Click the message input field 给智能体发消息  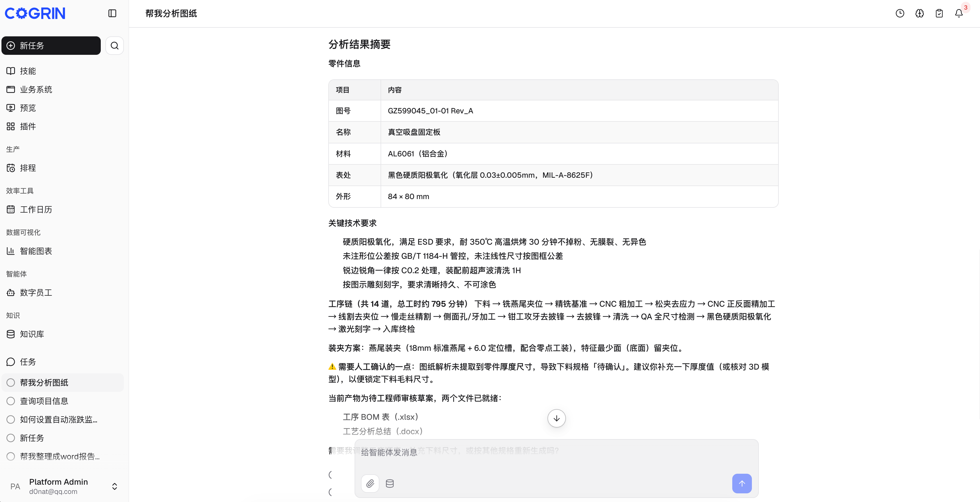click(x=556, y=452)
